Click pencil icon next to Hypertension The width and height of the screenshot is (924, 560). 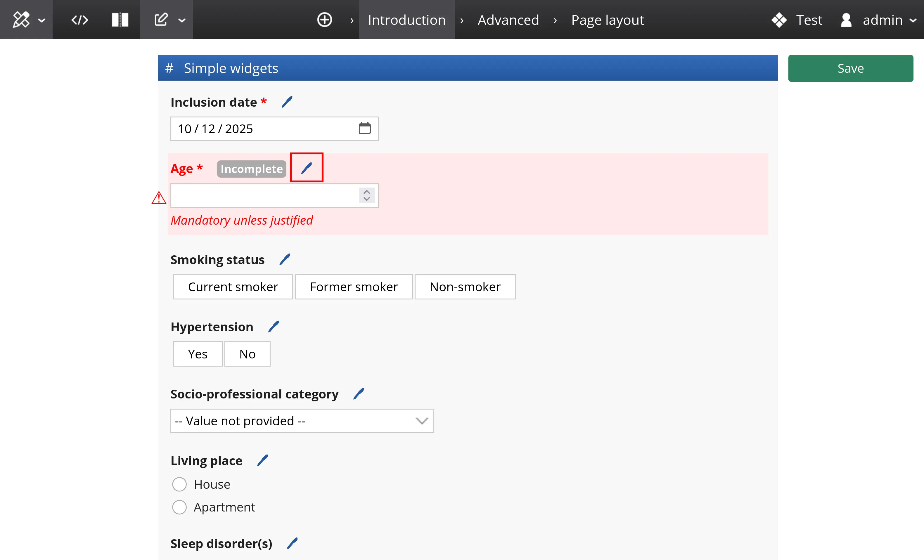click(274, 327)
